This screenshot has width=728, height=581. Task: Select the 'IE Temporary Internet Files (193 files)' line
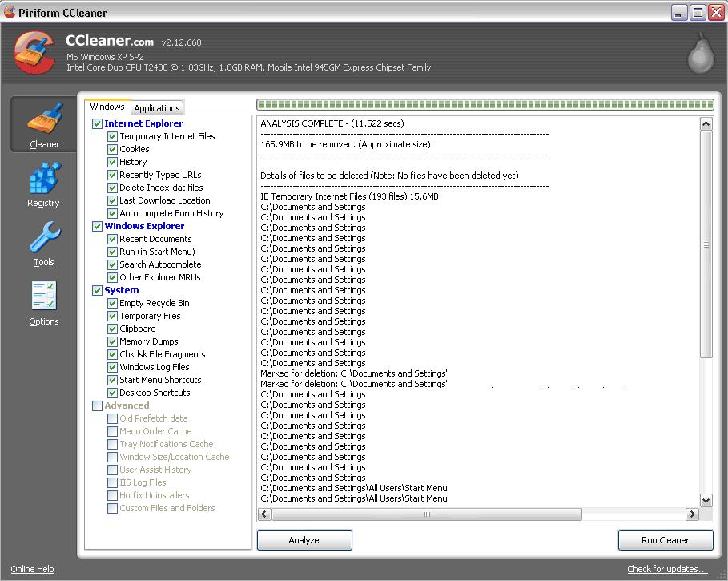click(349, 196)
